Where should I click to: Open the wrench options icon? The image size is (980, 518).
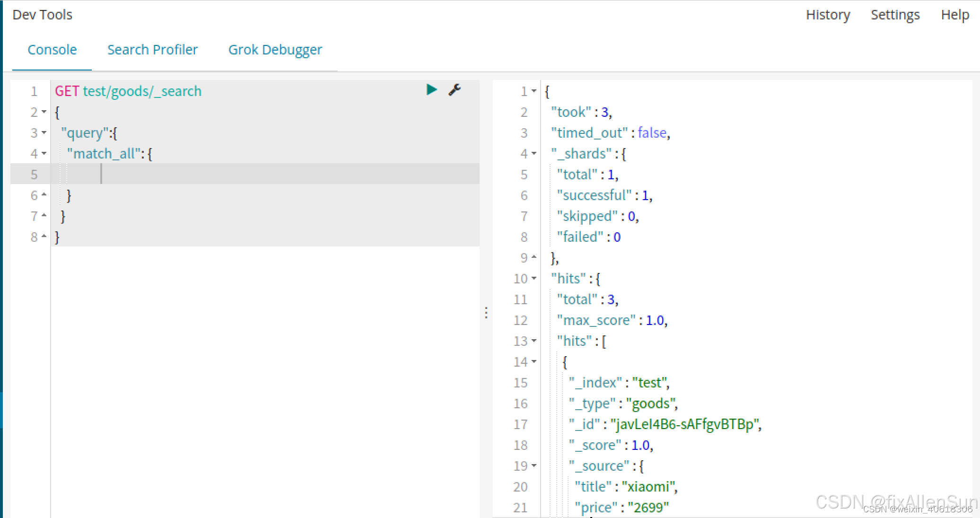coord(455,90)
